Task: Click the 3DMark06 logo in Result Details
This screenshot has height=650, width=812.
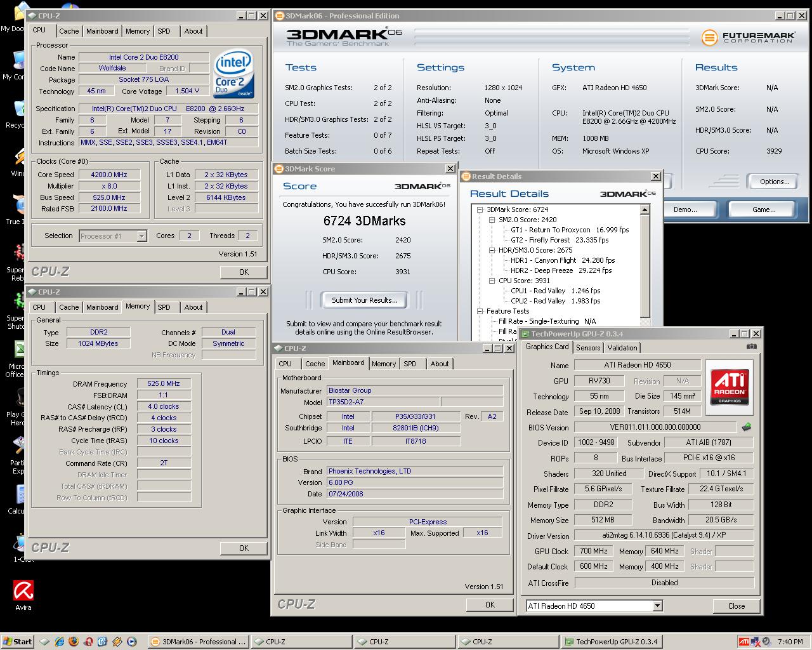Action: pyautogui.click(x=628, y=194)
